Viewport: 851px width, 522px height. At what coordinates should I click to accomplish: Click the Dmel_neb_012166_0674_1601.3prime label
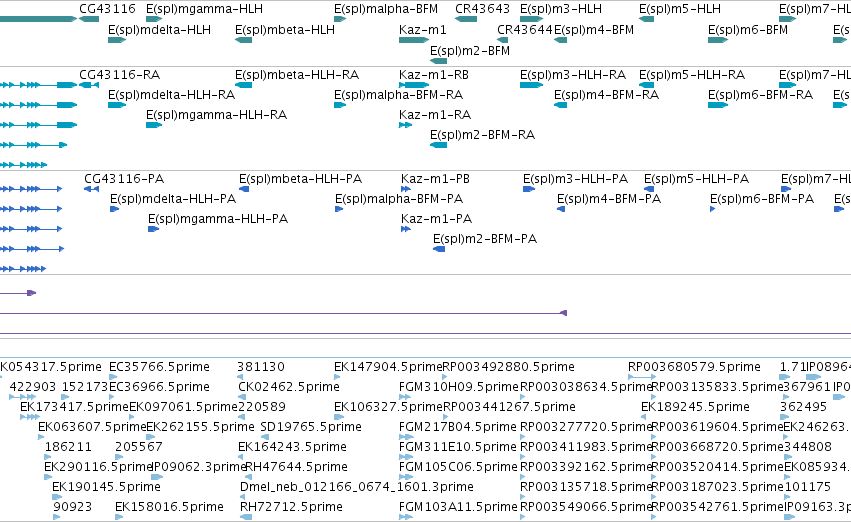click(357, 487)
